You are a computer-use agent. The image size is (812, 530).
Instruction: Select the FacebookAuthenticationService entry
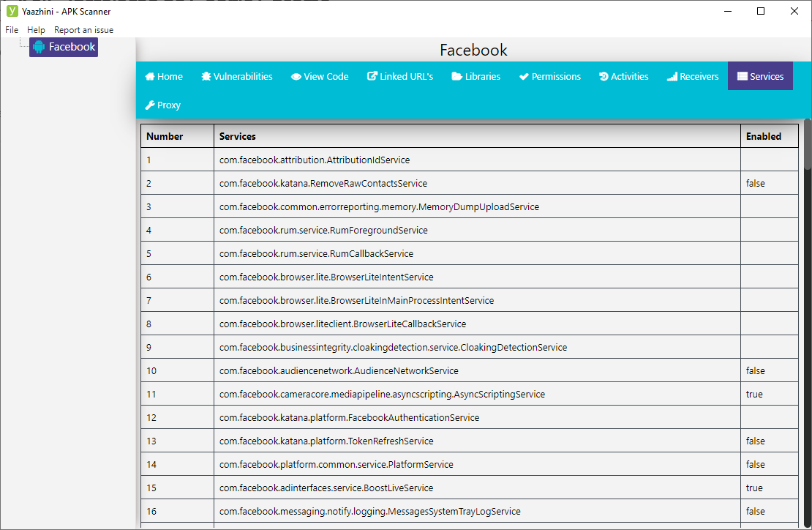349,417
